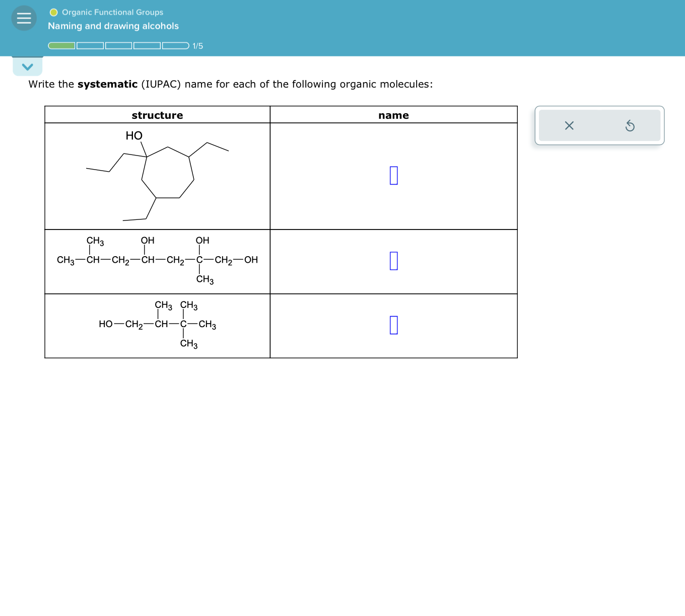Click the Organic Functional Groups topic label
Viewport: 685px width, 616px height.
112,12
